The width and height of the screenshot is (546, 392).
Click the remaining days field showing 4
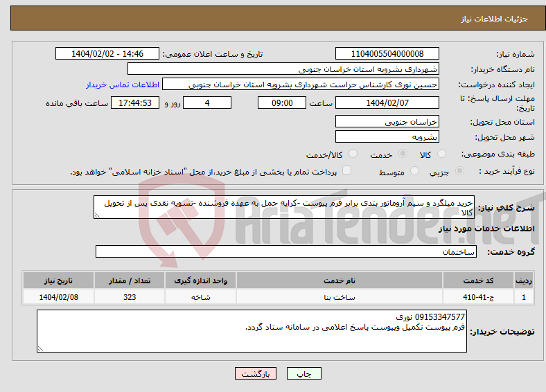coord(207,103)
